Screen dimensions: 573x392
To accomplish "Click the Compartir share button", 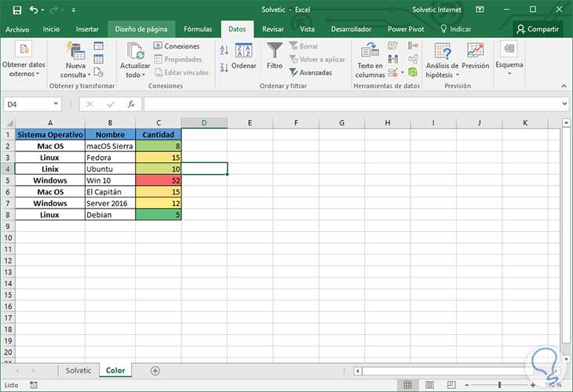I will (x=538, y=29).
